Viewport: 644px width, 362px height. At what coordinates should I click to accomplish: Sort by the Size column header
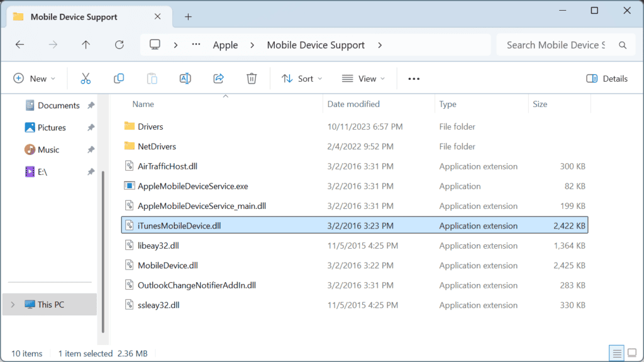(540, 104)
